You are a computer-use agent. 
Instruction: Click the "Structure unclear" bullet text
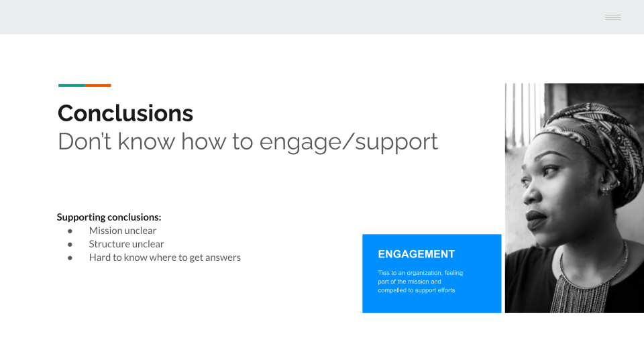coord(127,244)
